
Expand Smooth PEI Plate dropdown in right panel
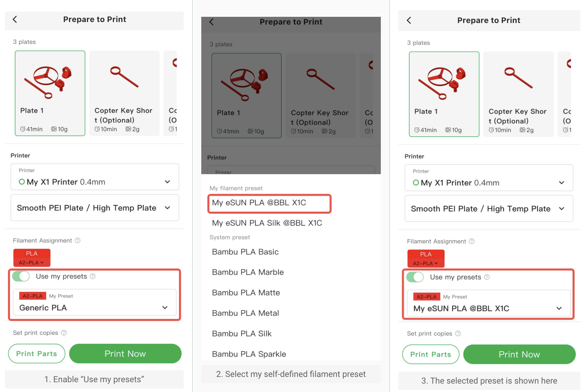[x=488, y=209]
